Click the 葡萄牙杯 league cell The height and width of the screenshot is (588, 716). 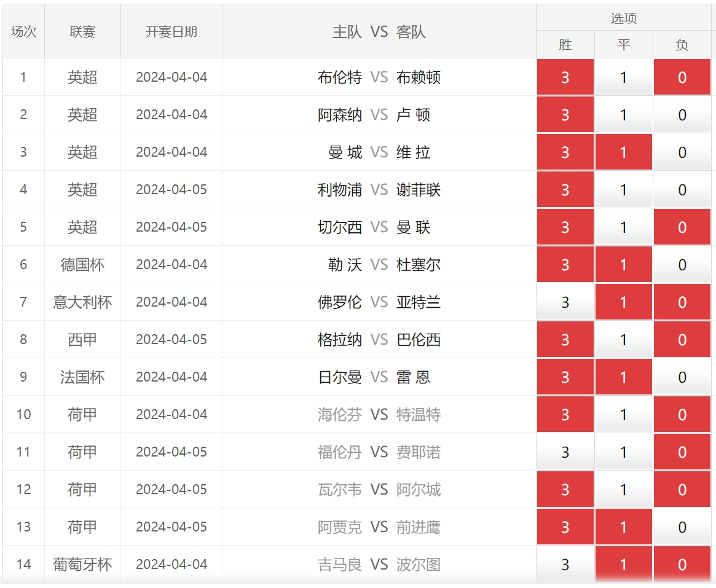pos(82,564)
